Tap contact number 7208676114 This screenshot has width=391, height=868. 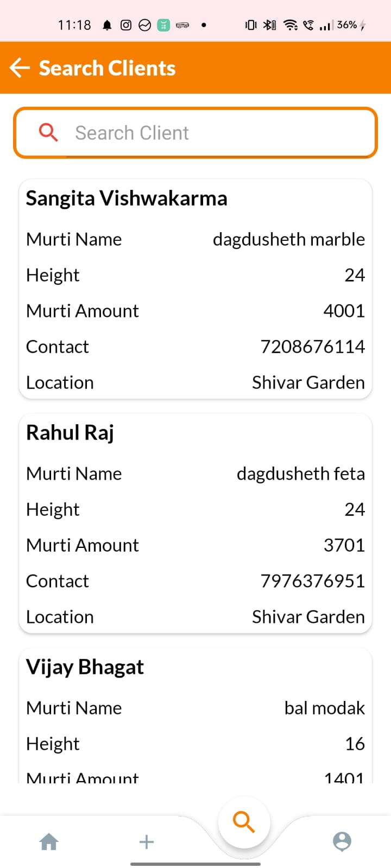tap(312, 347)
